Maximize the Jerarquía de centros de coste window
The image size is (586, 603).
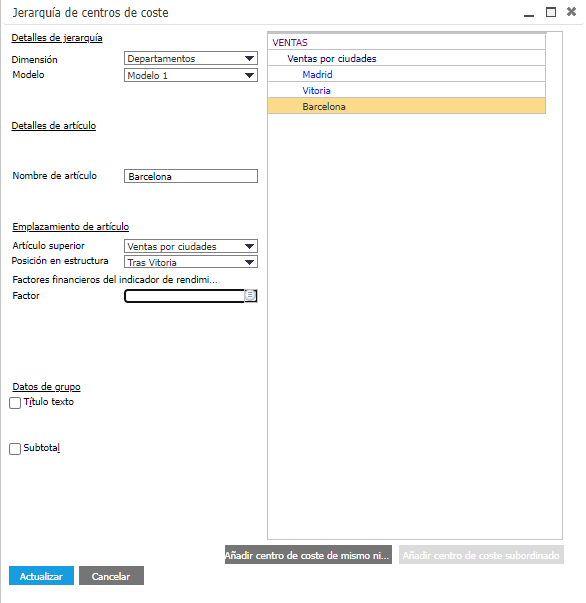point(551,12)
